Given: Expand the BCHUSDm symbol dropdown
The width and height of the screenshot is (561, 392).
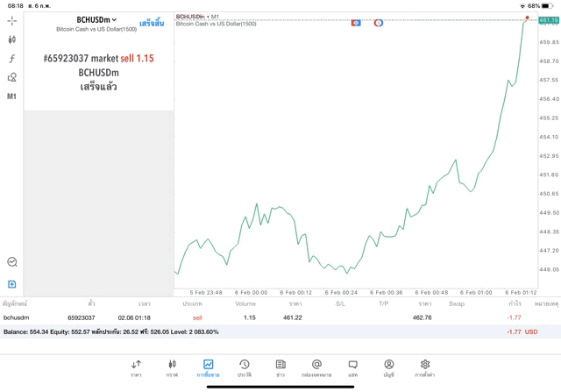Looking at the screenshot, I should pos(96,20).
